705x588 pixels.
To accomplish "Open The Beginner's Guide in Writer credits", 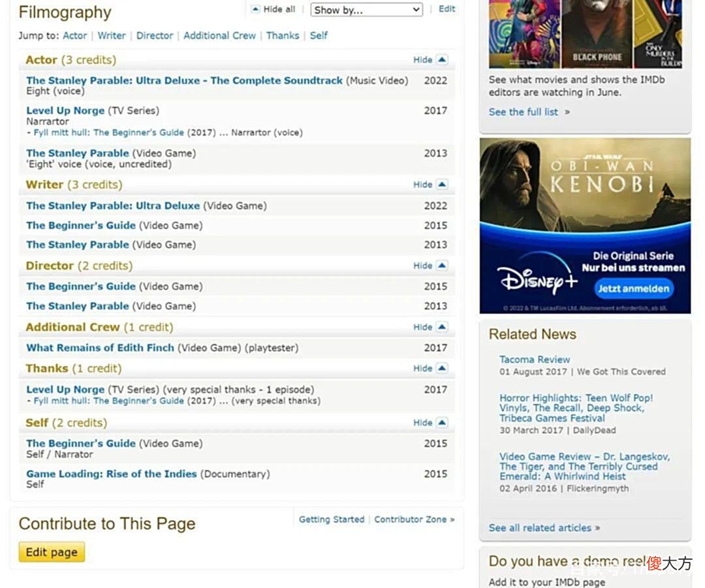I will click(x=81, y=225).
